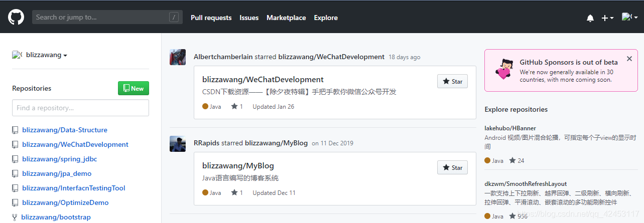Expand the blizzawang account switcher dropdown
Screen dimensions: 644x223
tap(40, 55)
